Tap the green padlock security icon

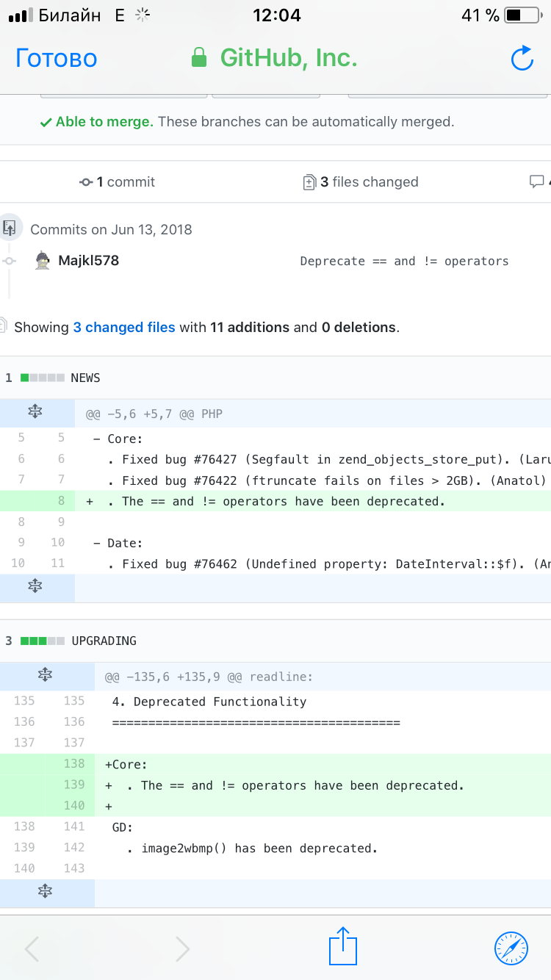point(198,58)
